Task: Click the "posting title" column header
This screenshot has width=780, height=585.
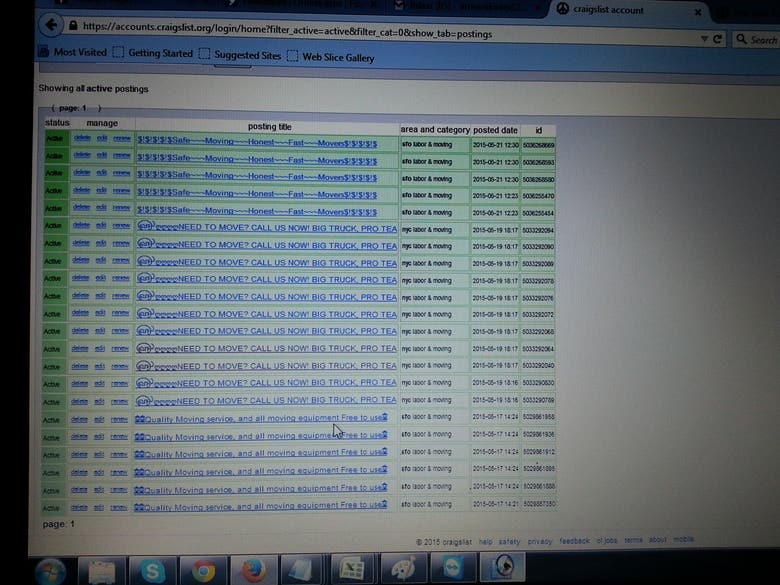Action: click(270, 127)
